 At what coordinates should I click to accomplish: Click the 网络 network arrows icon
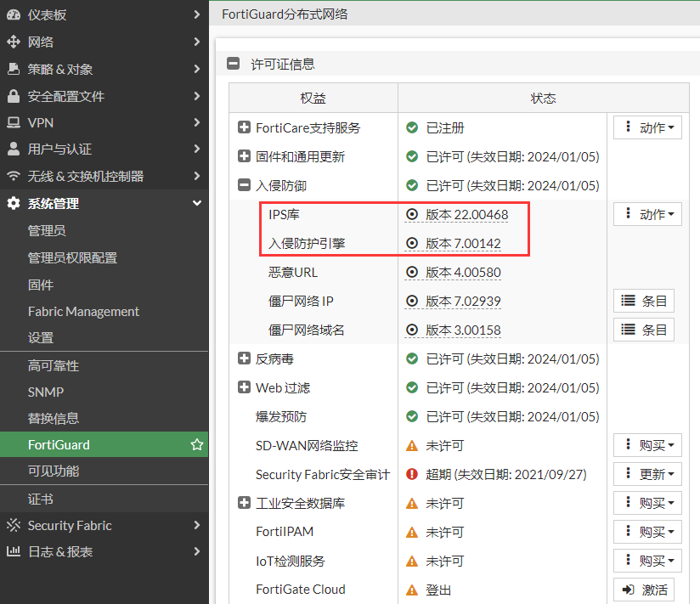[14, 42]
